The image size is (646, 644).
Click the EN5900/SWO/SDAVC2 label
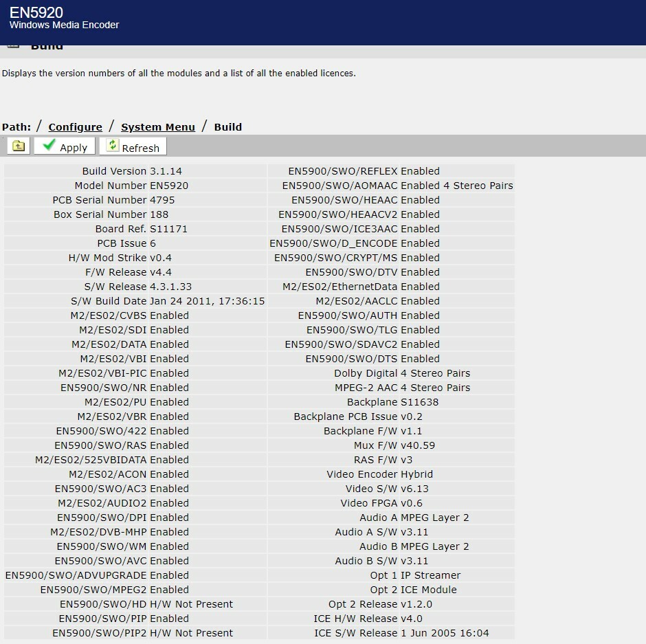tap(341, 344)
